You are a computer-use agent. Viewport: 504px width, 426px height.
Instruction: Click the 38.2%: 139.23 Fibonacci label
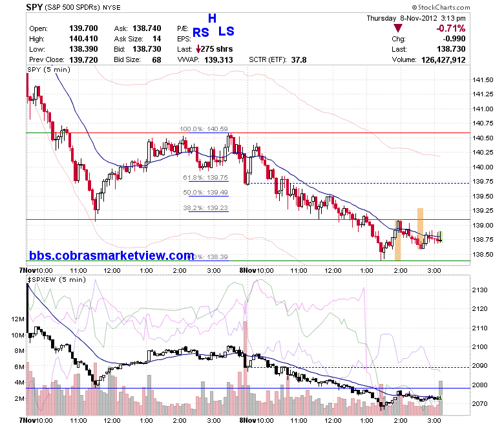pos(205,208)
